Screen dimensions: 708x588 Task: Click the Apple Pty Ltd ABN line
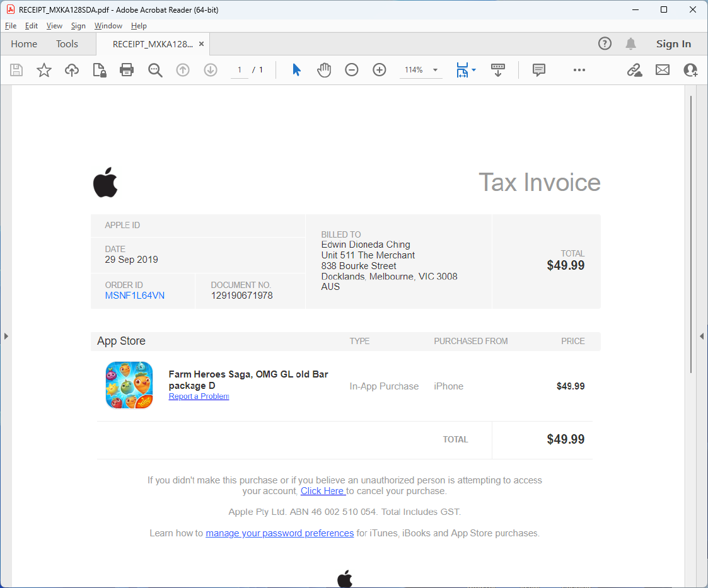[x=344, y=512]
